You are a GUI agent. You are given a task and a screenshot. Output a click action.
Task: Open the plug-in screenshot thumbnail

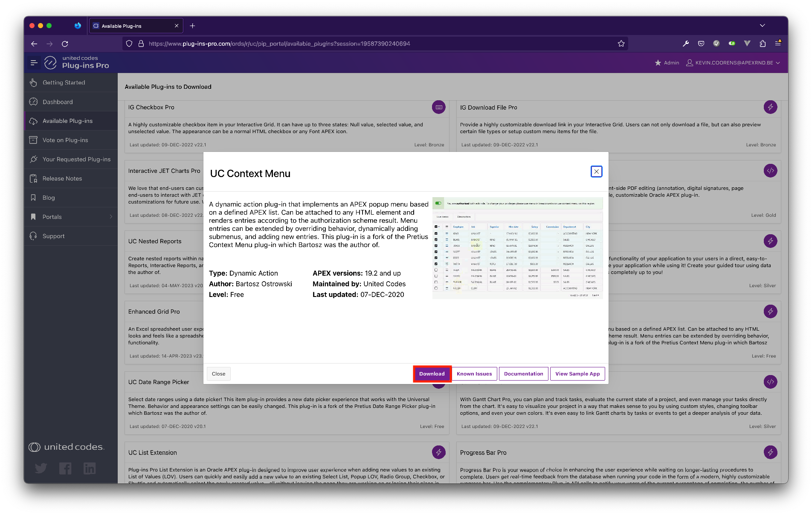coord(517,247)
